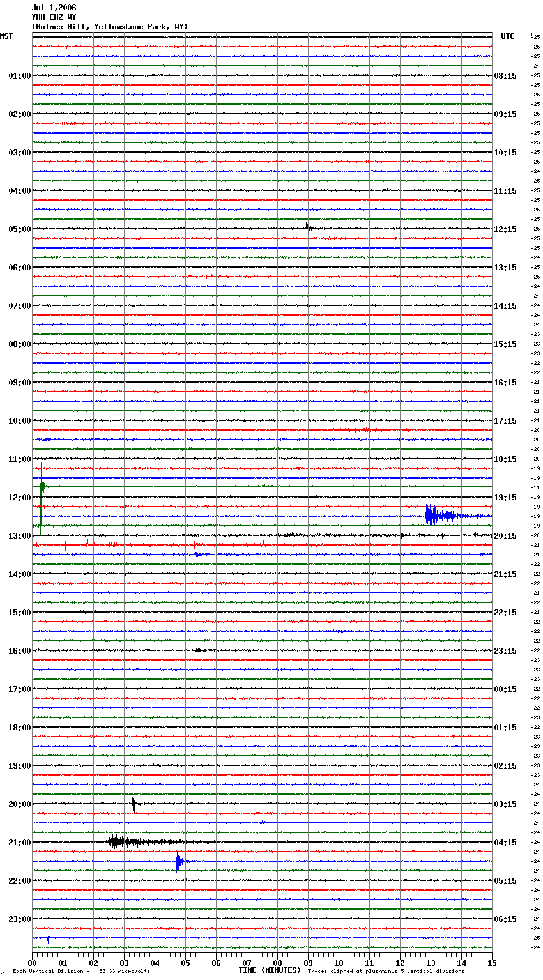Click the 'UTC' time zone label
The width and height of the screenshot is (543, 980).
pos(507,36)
